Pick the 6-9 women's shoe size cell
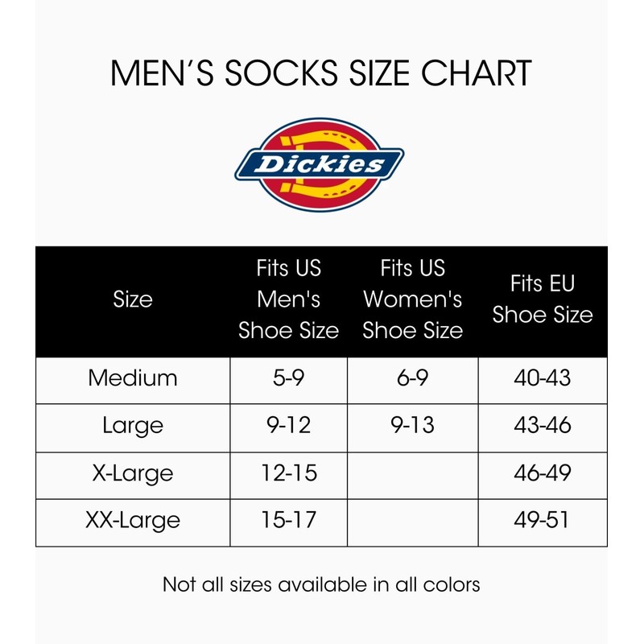This screenshot has width=644, height=644. click(412, 378)
